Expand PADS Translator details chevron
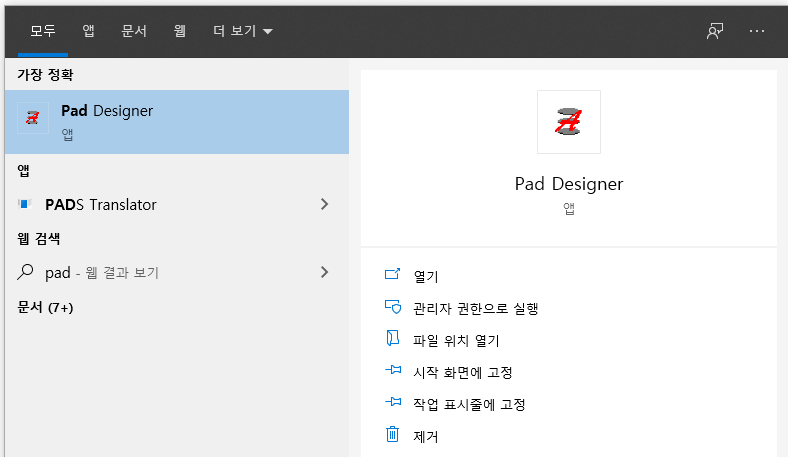Image resolution: width=788 pixels, height=457 pixels. point(325,204)
